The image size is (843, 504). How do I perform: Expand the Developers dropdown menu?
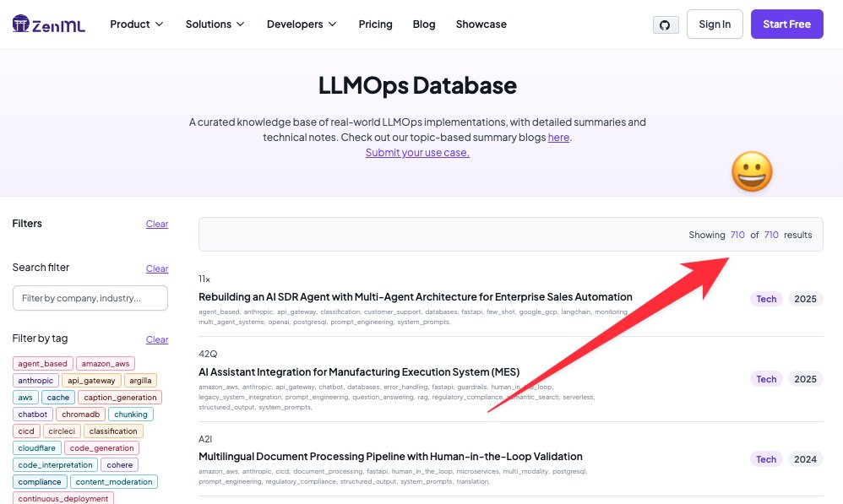[302, 24]
